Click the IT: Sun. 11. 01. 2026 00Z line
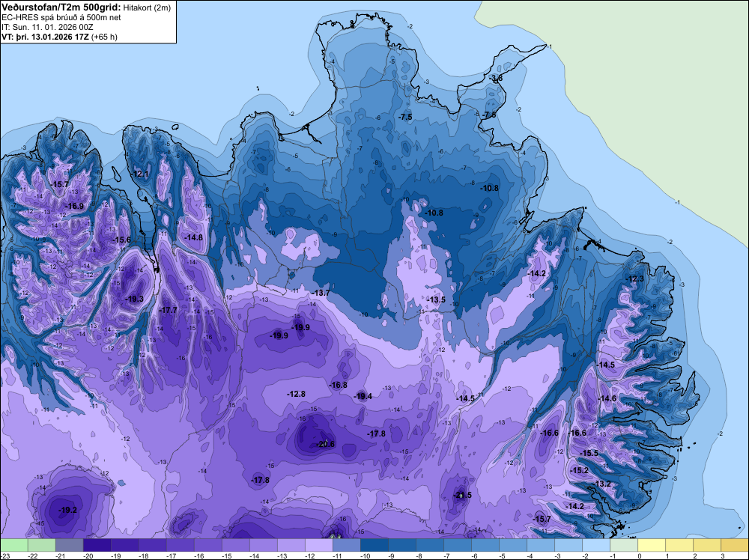 click(x=47, y=27)
